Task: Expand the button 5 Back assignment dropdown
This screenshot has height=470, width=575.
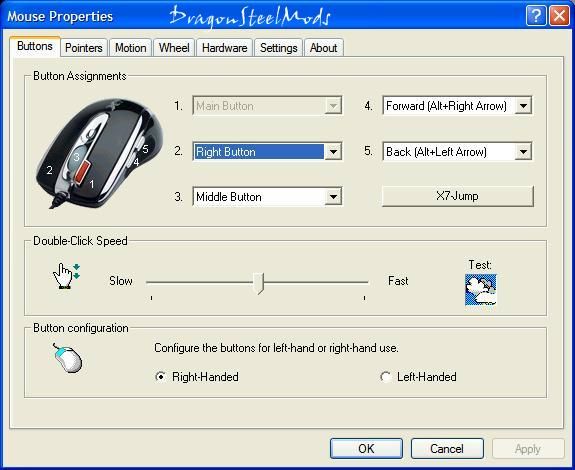Action: pos(457,151)
